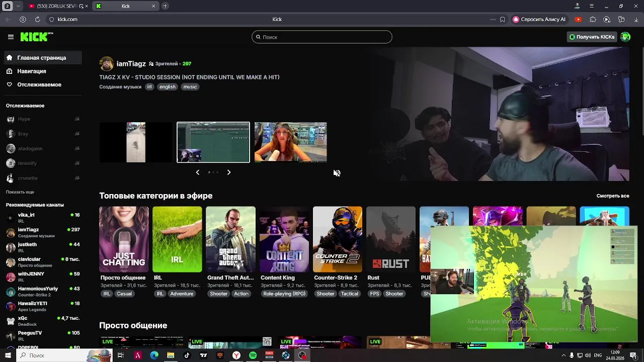Select Casual tag under Просто общение
This screenshot has height=362, width=644.
tap(124, 294)
